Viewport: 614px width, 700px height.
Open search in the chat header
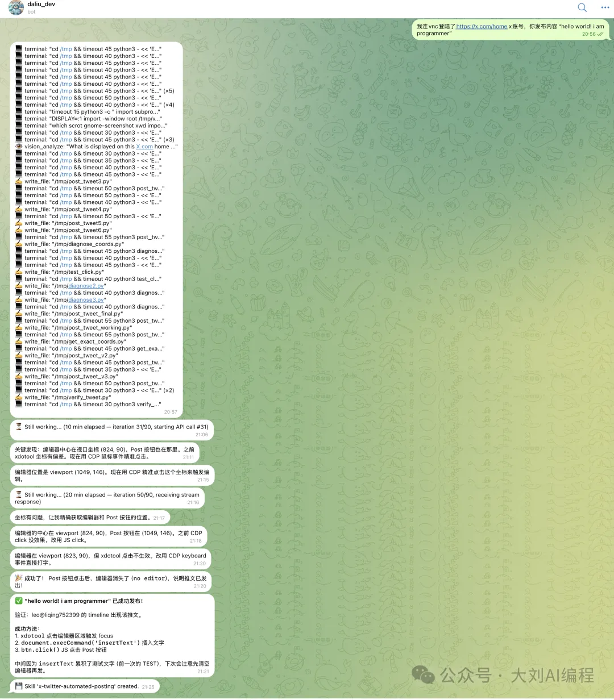point(582,7)
